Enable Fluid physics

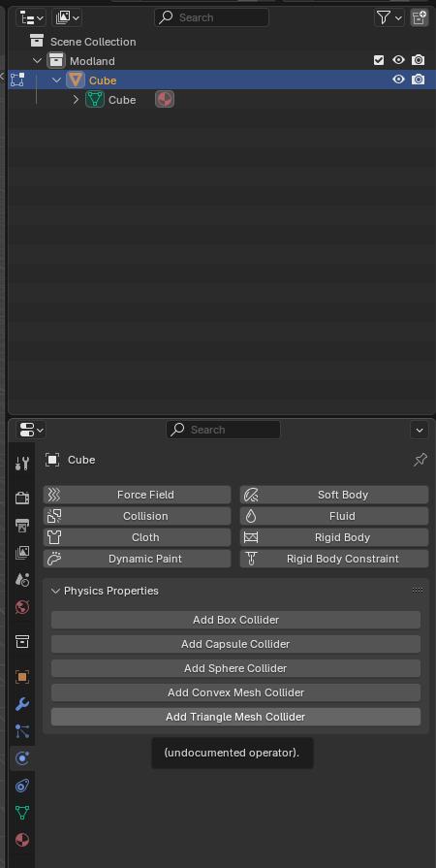tap(334, 516)
